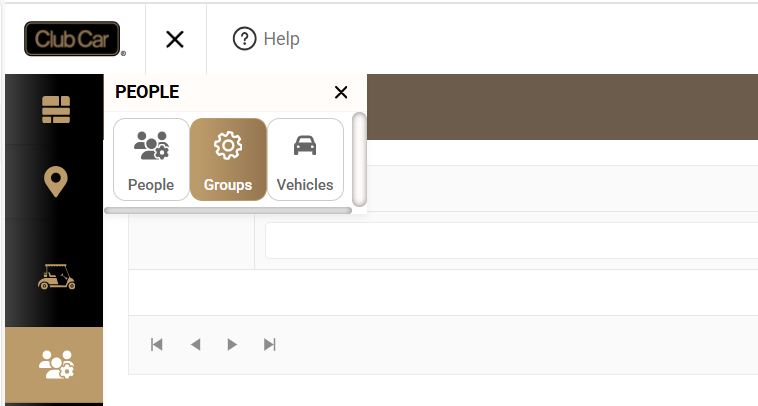758x406 pixels.
Task: Go to the next page
Action: point(232,345)
